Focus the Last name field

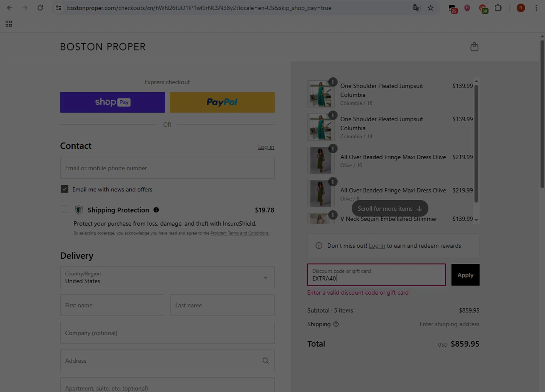point(222,305)
